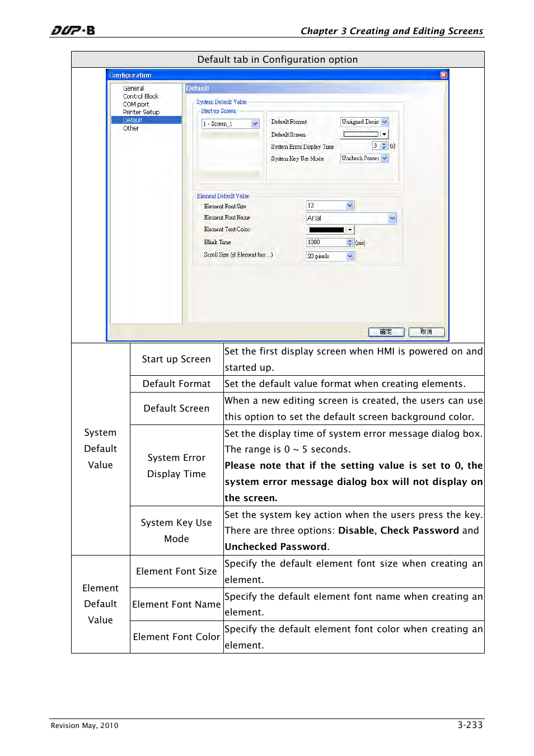Click the "Element Font Size" label in dialog

click(225, 206)
